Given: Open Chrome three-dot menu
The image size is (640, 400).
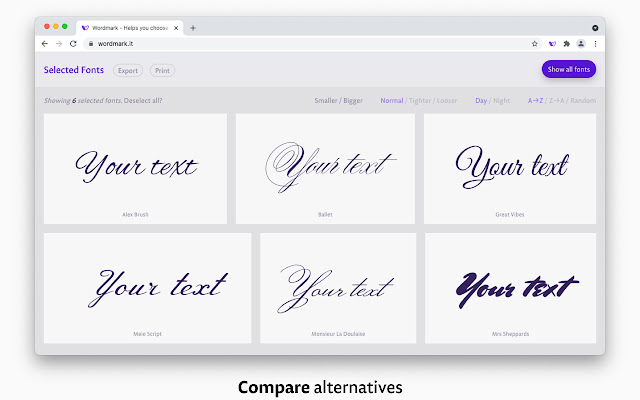Looking at the screenshot, I should pyautogui.click(x=596, y=44).
